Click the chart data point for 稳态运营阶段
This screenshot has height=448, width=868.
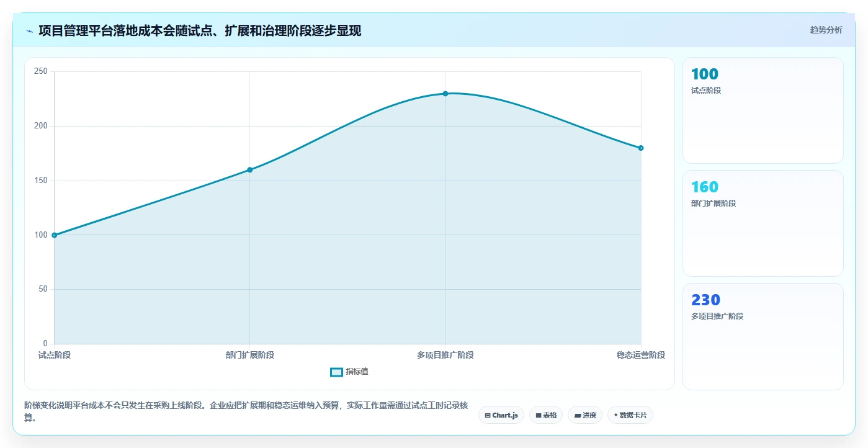[641, 148]
